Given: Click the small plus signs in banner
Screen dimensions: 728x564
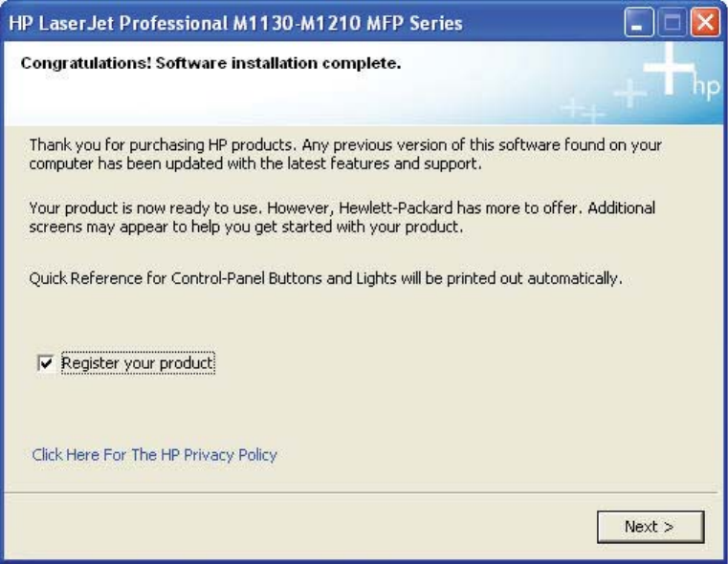Looking at the screenshot, I should tap(585, 111).
